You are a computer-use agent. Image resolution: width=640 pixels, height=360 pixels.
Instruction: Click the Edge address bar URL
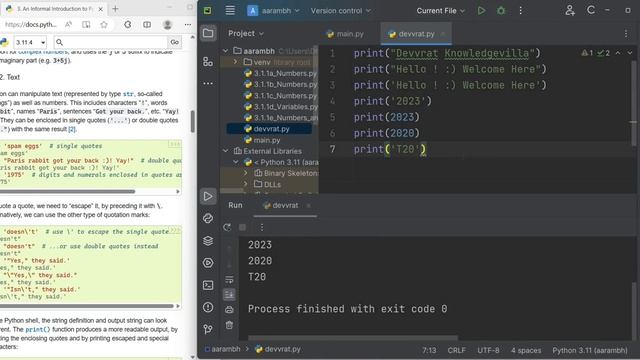click(x=31, y=24)
